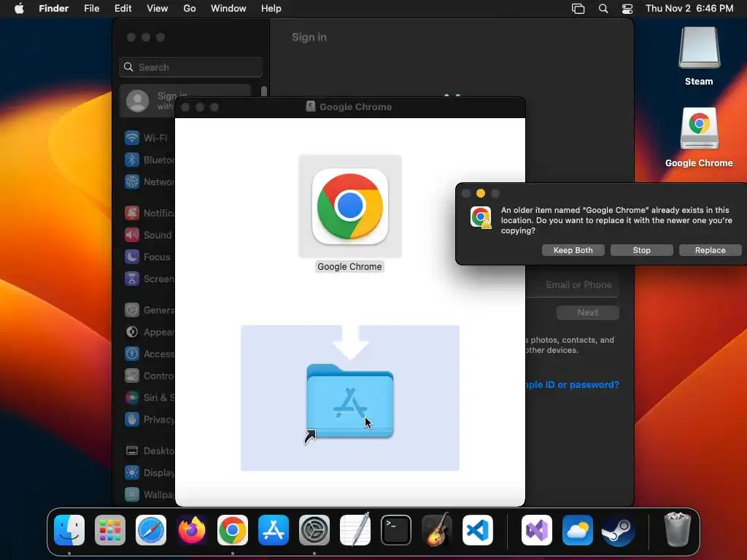The height and width of the screenshot is (560, 747).
Task: Launch Safari from the Dock
Action: tap(151, 530)
